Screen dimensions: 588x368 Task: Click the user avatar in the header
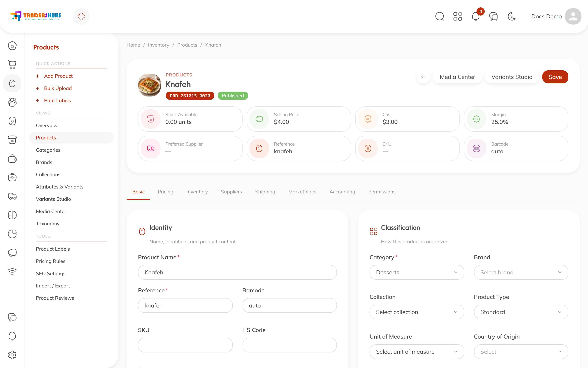(573, 16)
